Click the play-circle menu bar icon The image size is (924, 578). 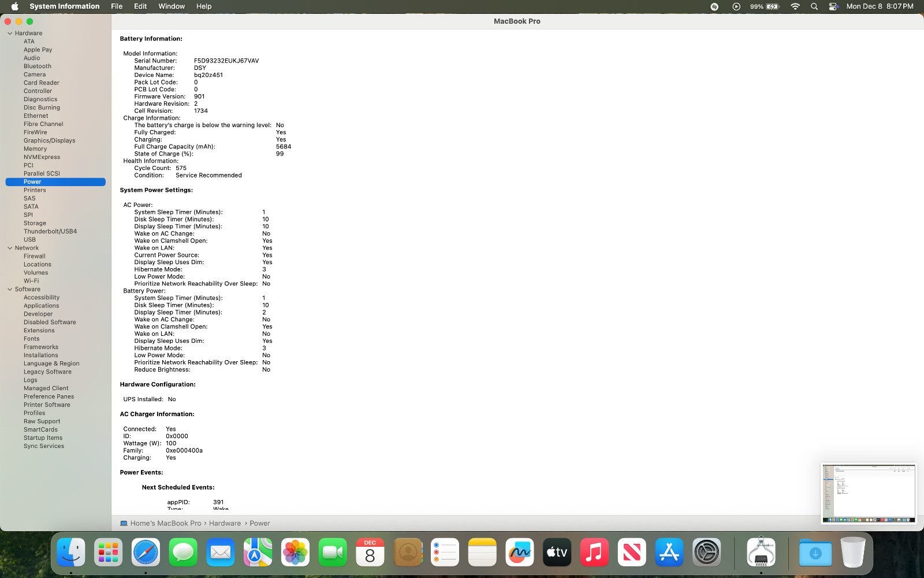736,6
